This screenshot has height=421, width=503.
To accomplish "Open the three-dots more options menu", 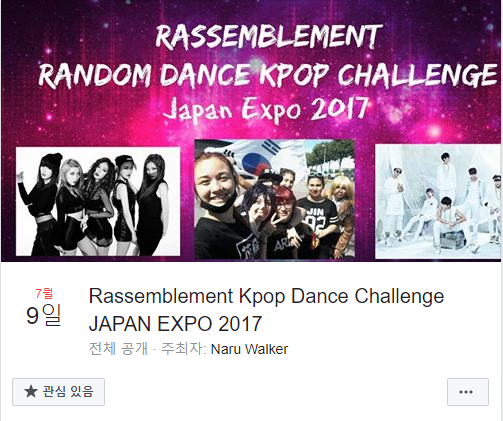I will (468, 392).
